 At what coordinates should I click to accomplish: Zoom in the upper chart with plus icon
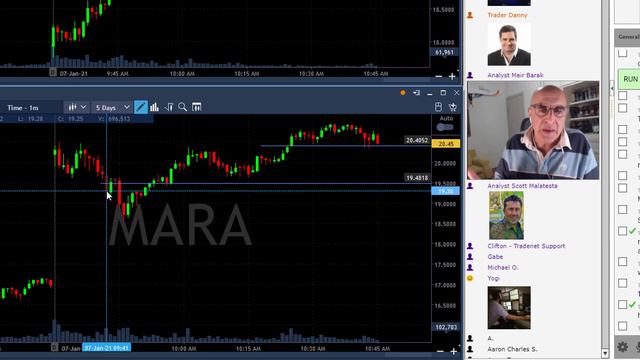452,76
